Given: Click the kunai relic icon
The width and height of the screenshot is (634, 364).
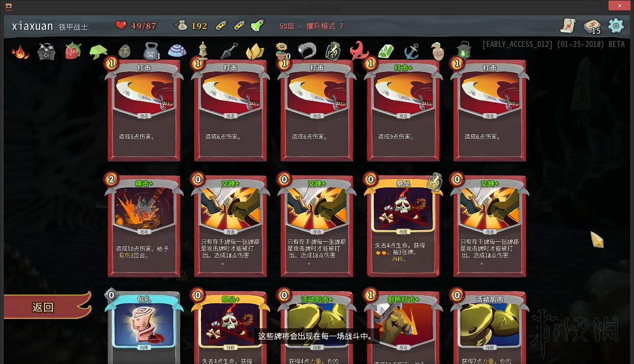Looking at the screenshot, I should pyautogui.click(x=228, y=51).
